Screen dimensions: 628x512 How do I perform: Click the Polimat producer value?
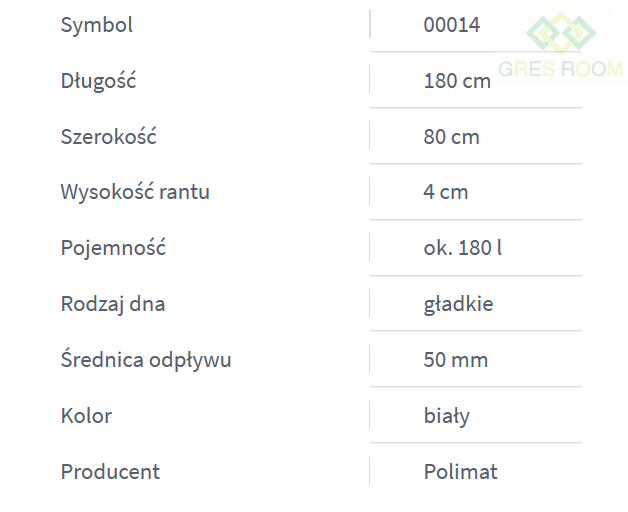point(460,472)
